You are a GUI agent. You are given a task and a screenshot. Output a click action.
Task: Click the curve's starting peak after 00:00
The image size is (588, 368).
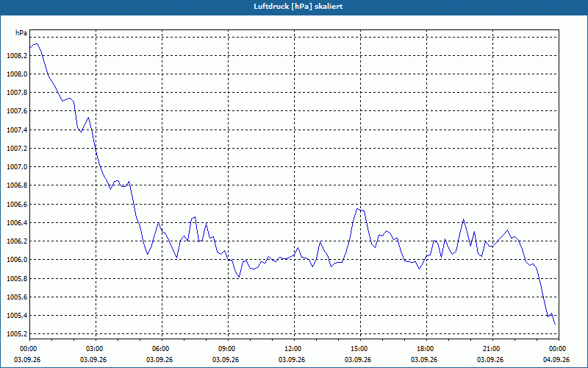pyautogui.click(x=36, y=43)
